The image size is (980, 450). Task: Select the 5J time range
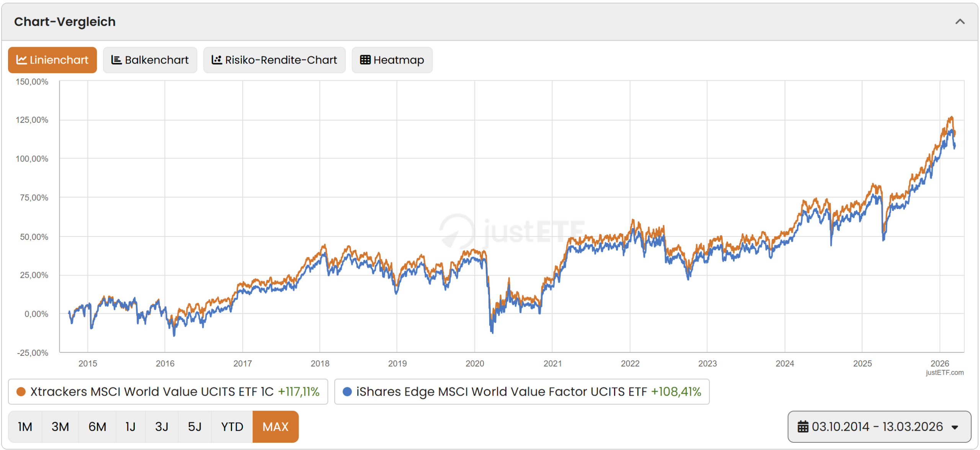click(194, 427)
